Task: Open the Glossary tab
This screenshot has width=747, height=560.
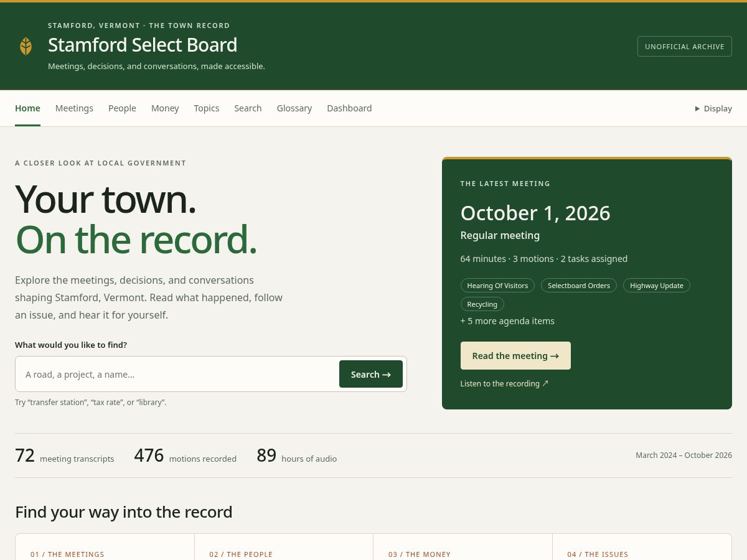Action: point(294,108)
